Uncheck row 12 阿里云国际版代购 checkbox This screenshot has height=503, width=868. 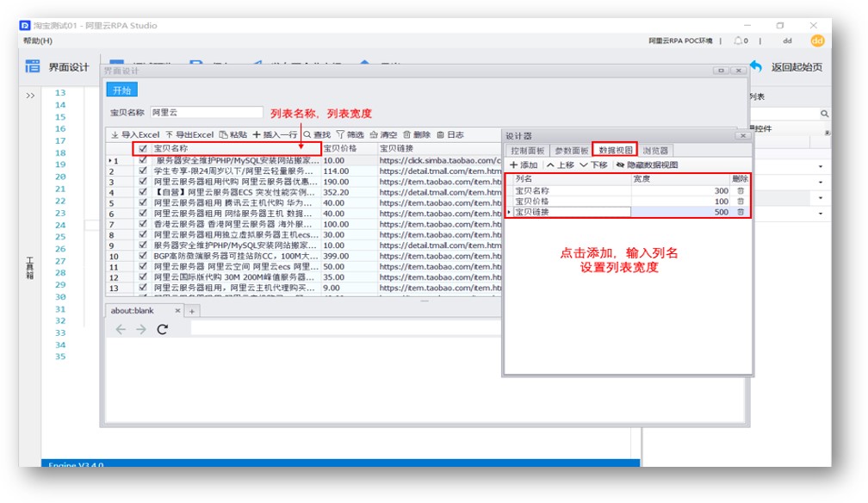click(x=143, y=277)
